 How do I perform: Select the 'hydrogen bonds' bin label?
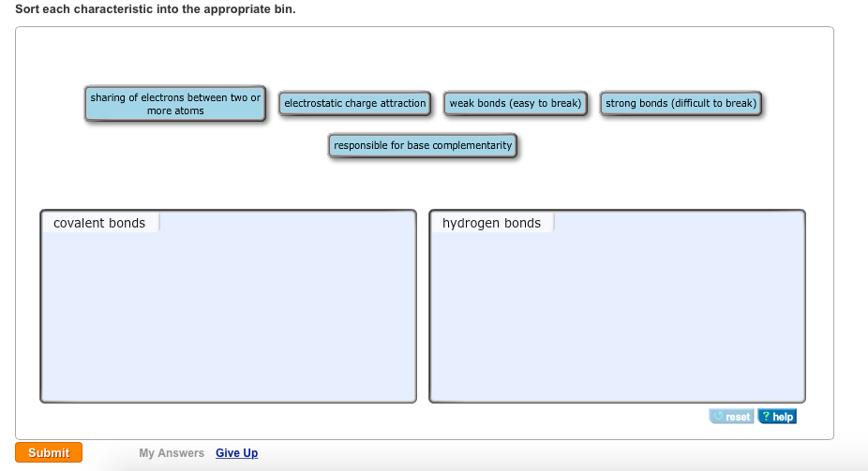[491, 223]
